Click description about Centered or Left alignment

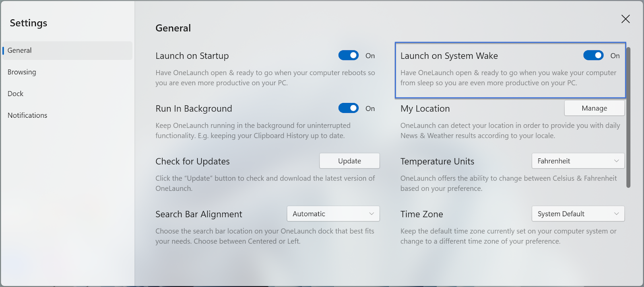(265, 236)
